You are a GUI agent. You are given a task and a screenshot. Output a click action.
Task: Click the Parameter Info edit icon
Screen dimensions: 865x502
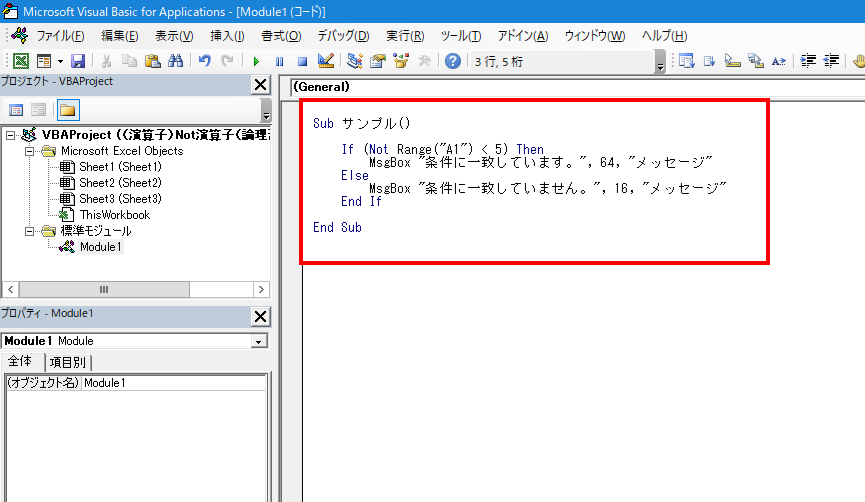pos(756,61)
